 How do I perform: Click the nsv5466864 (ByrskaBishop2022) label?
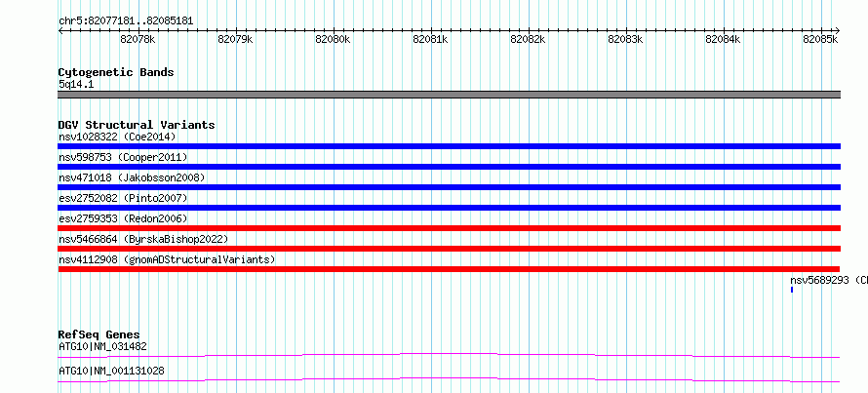pos(143,239)
